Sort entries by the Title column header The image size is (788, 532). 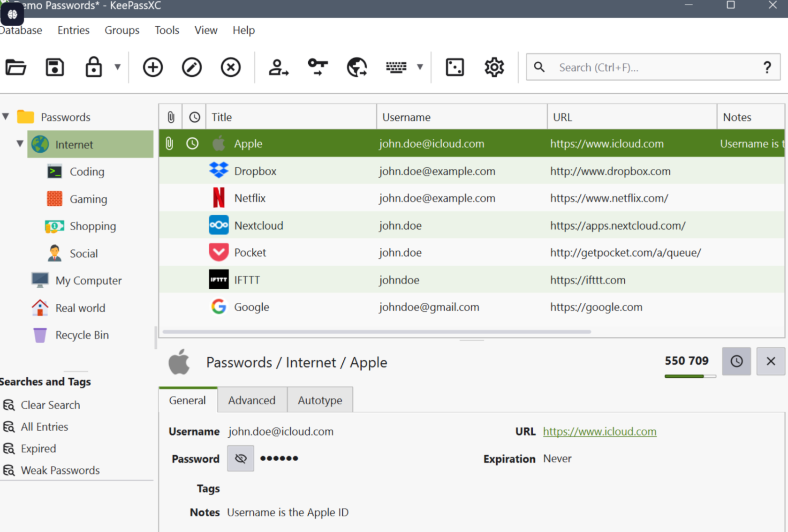(291, 117)
